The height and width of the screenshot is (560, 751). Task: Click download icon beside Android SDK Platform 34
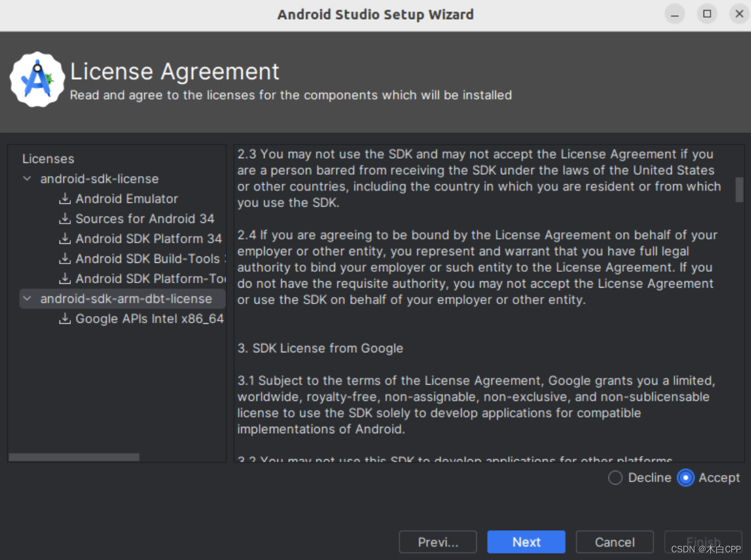65,239
